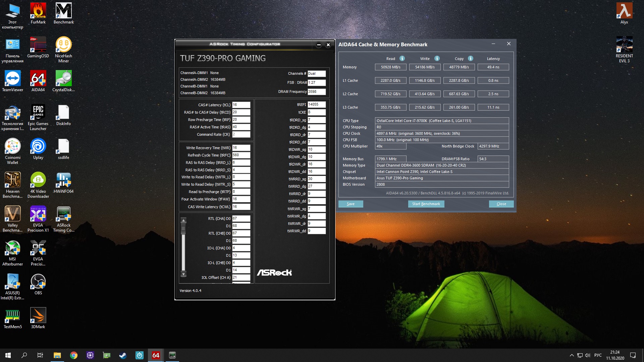Click the tREFI value field
This screenshot has height=362, width=644.
click(316, 105)
